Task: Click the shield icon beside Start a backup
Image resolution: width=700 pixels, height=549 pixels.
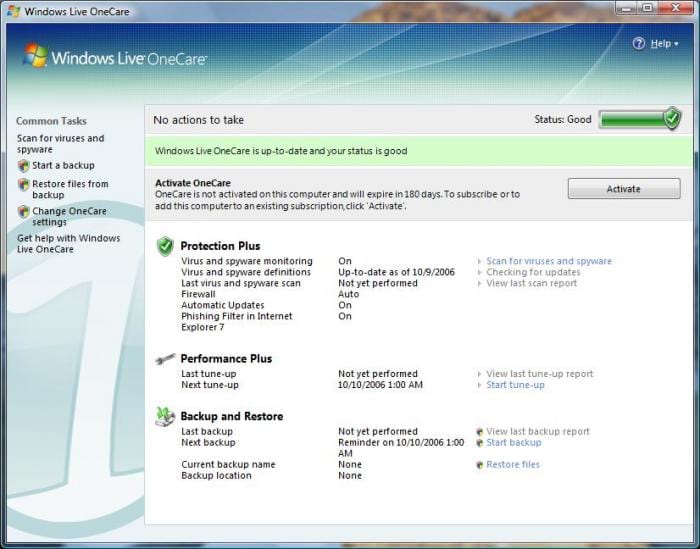Action: point(23,166)
